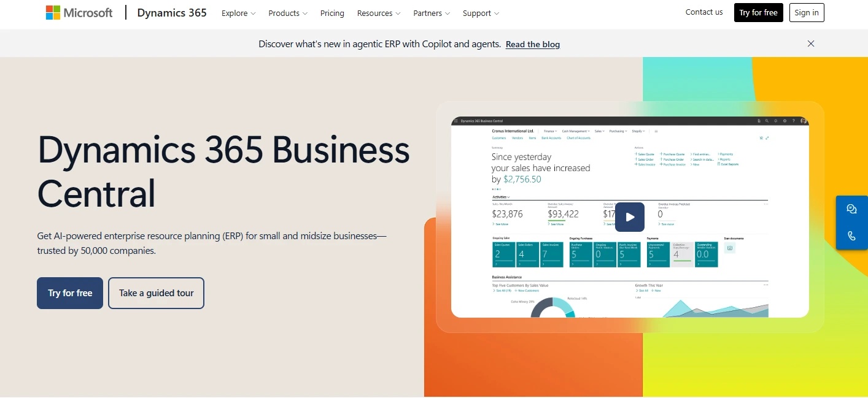This screenshot has width=868, height=398.
Task: Open Cash Management dropdown in video preview
Action: [576, 131]
